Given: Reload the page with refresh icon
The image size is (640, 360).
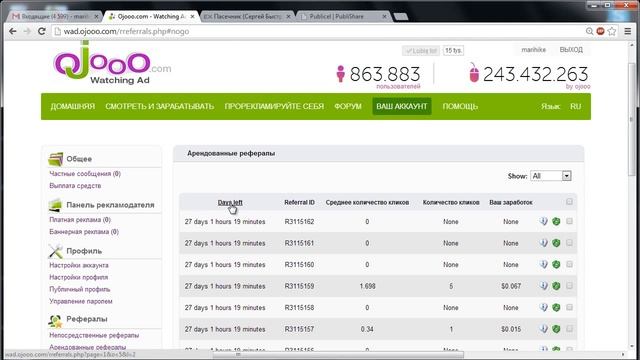Looking at the screenshot, I should [x=42, y=31].
